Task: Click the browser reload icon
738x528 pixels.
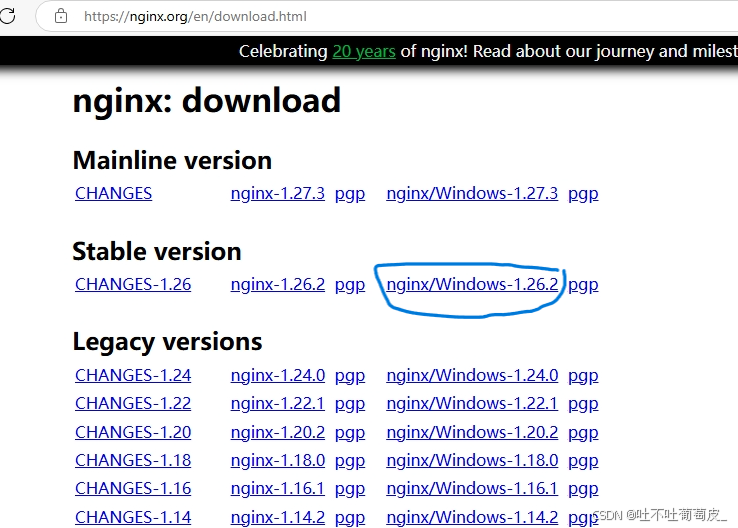Action: pos(7,16)
